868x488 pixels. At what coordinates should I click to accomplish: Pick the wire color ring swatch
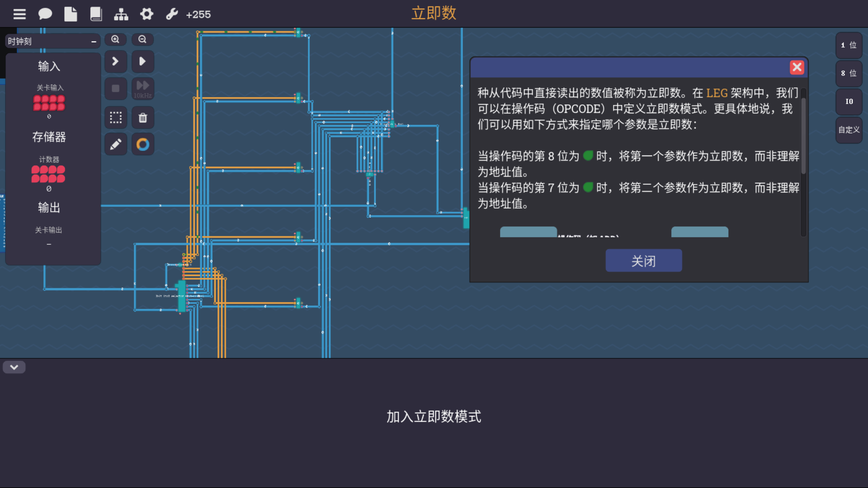[143, 145]
